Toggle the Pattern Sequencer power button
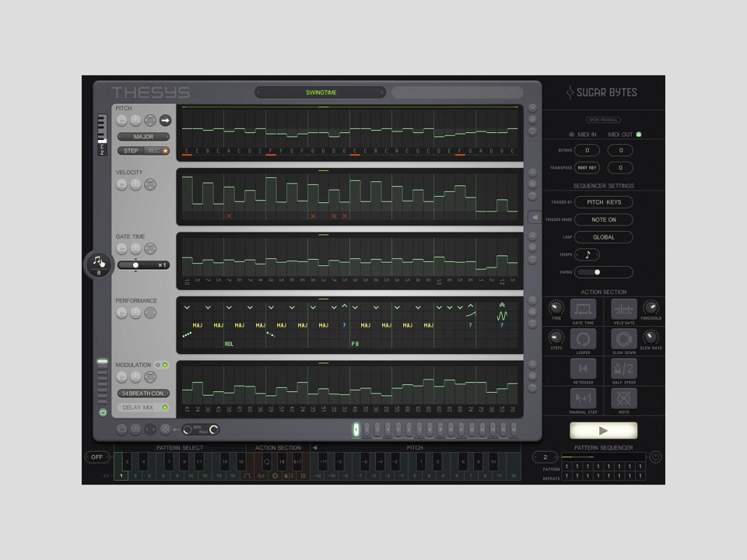 click(655, 457)
